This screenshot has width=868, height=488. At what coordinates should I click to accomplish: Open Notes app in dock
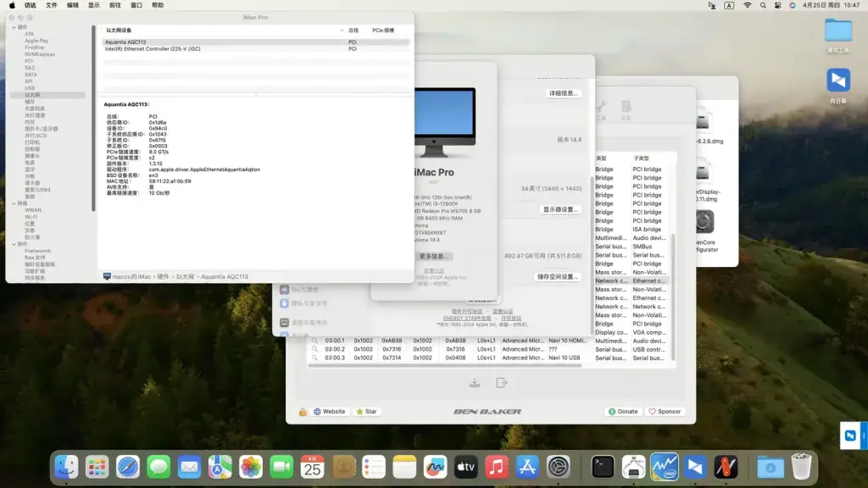404,468
